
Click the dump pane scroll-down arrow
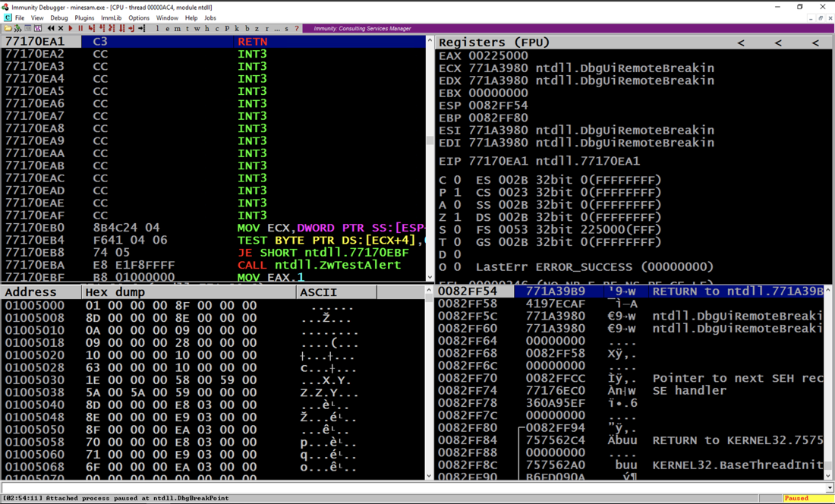430,476
